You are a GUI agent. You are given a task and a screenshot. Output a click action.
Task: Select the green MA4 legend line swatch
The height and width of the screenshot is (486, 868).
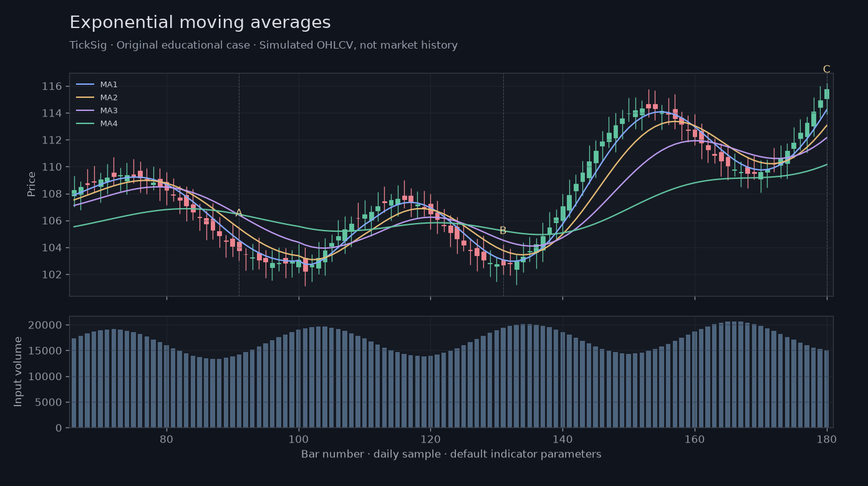pyautogui.click(x=85, y=124)
